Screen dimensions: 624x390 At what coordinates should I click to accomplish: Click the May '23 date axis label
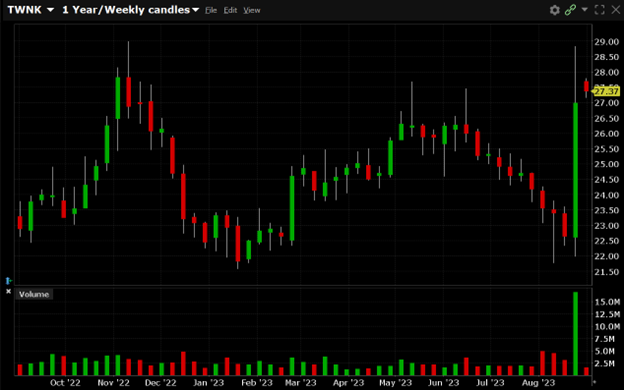(396, 383)
